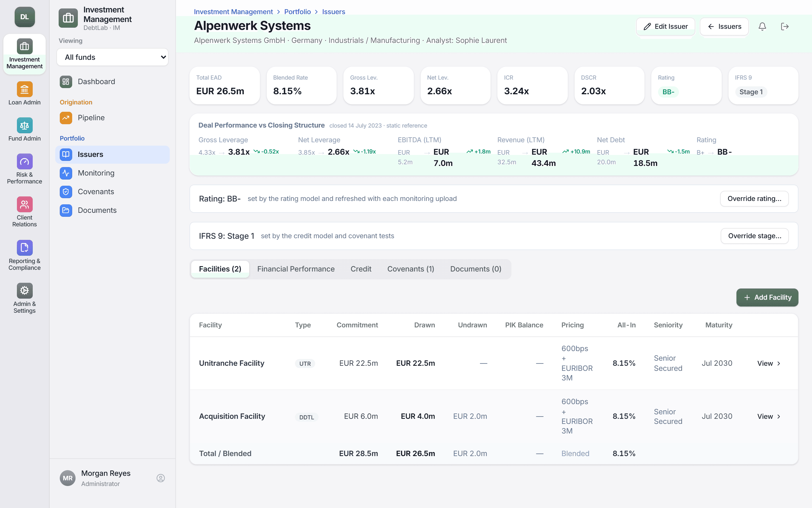
Task: Sort by the Commitment column header
Action: tap(357, 325)
